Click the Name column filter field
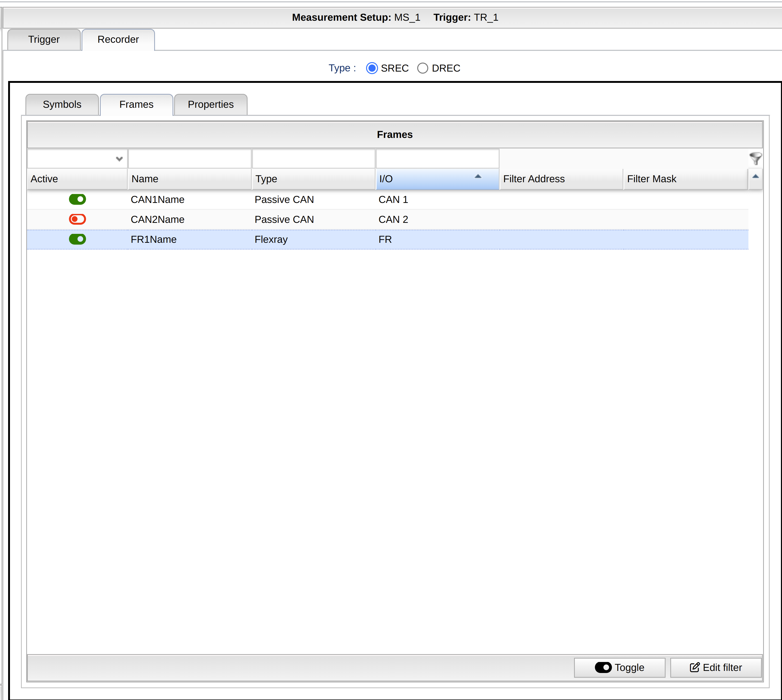Viewport: 782px width, 700px height. click(x=190, y=159)
